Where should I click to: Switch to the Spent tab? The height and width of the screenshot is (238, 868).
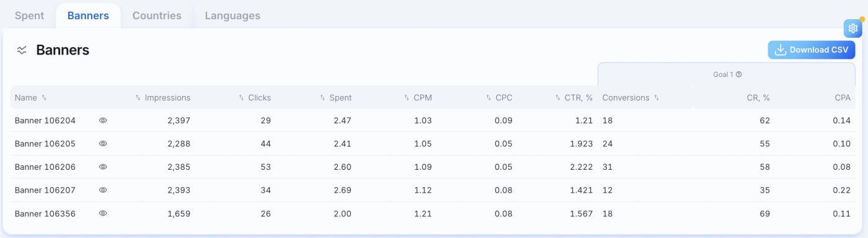pos(29,15)
